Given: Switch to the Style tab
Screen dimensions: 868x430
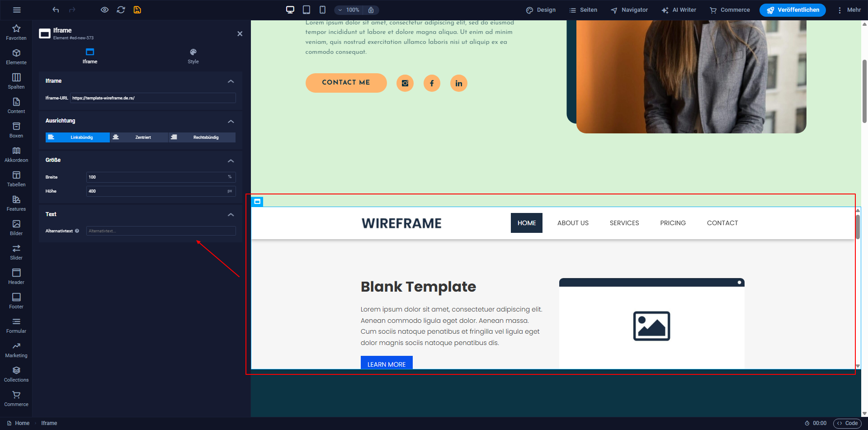Looking at the screenshot, I should click(193, 56).
